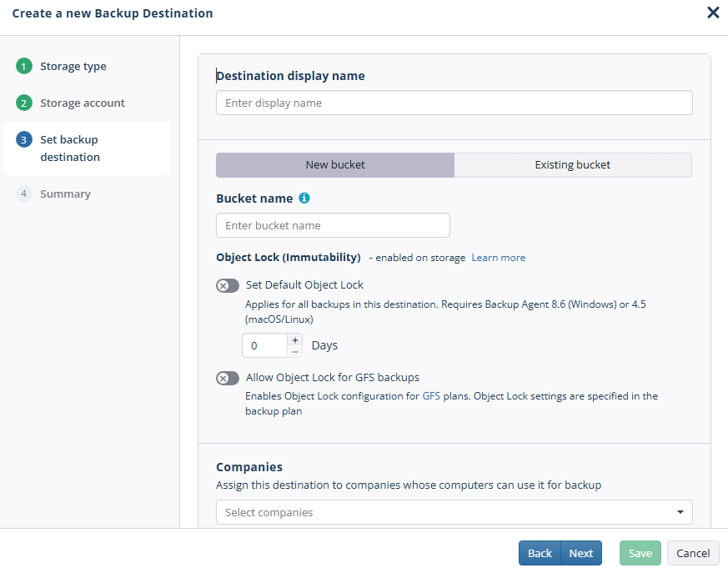Click the Back button
Image resolution: width=728 pixels, height=573 pixels.
click(x=540, y=553)
